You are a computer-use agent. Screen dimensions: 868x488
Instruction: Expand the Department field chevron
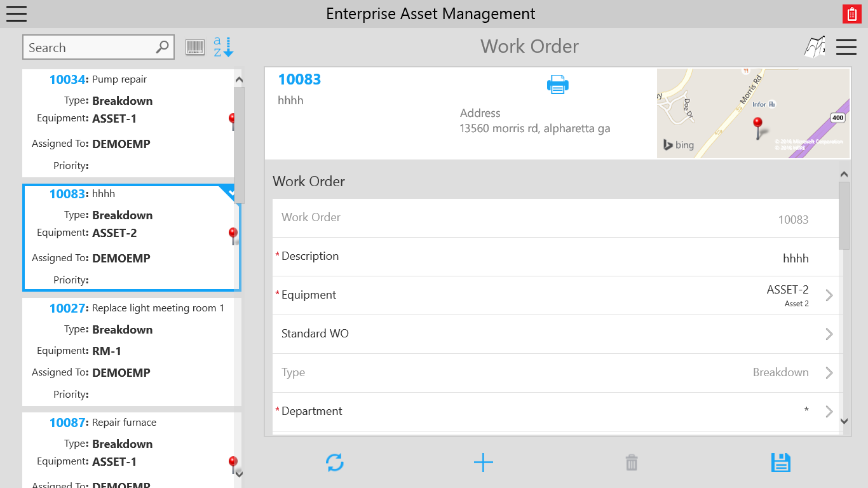(829, 412)
